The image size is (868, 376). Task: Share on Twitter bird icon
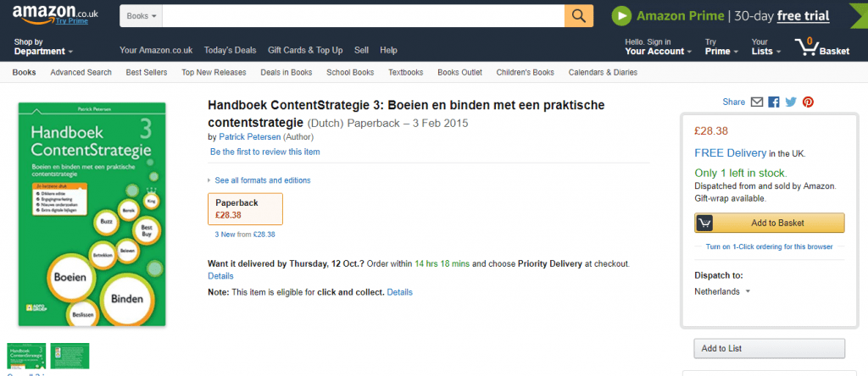[x=791, y=102]
